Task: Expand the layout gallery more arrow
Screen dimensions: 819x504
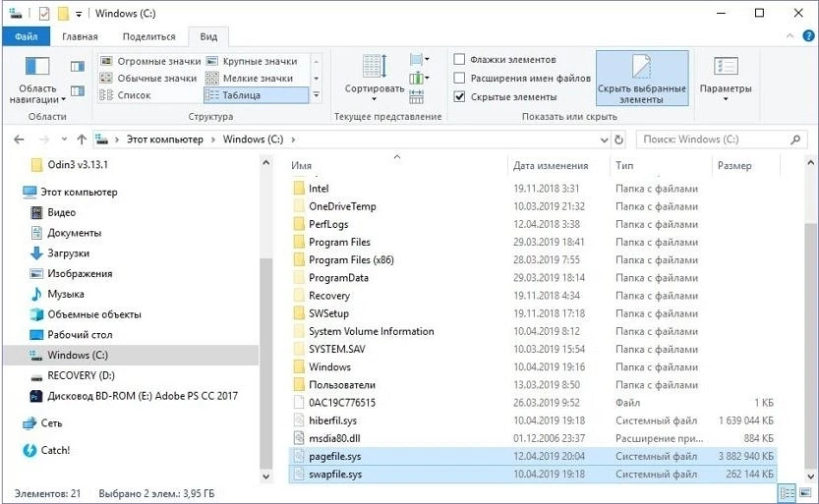Action: 316,95
